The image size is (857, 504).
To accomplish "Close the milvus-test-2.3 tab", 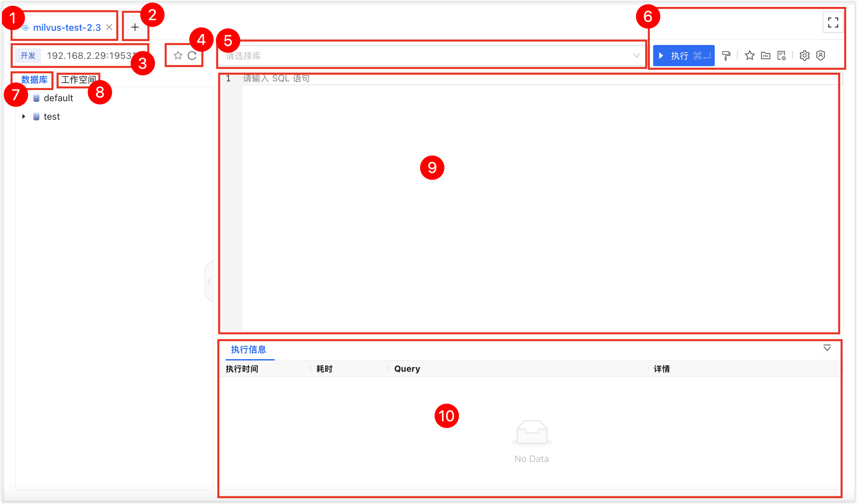I will pos(109,27).
